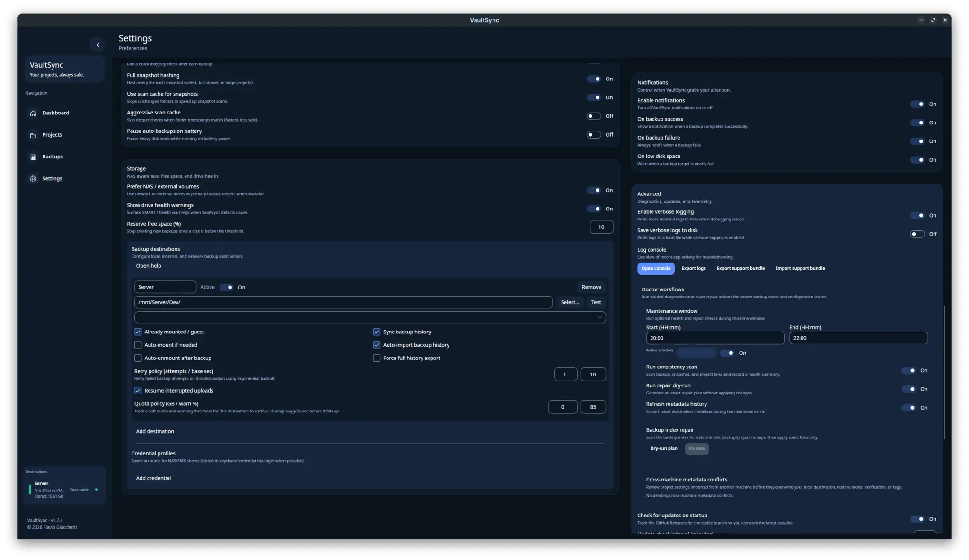Open Dashboard navigation item
969x560 pixels.
point(64,113)
